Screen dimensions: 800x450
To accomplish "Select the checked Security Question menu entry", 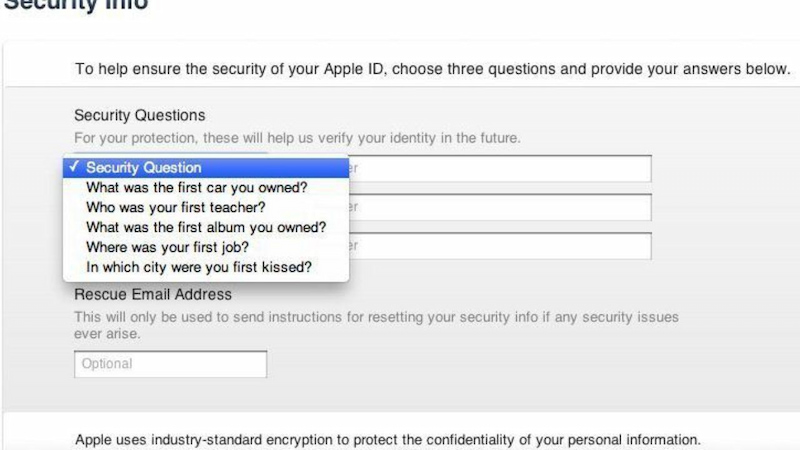I will (143, 167).
